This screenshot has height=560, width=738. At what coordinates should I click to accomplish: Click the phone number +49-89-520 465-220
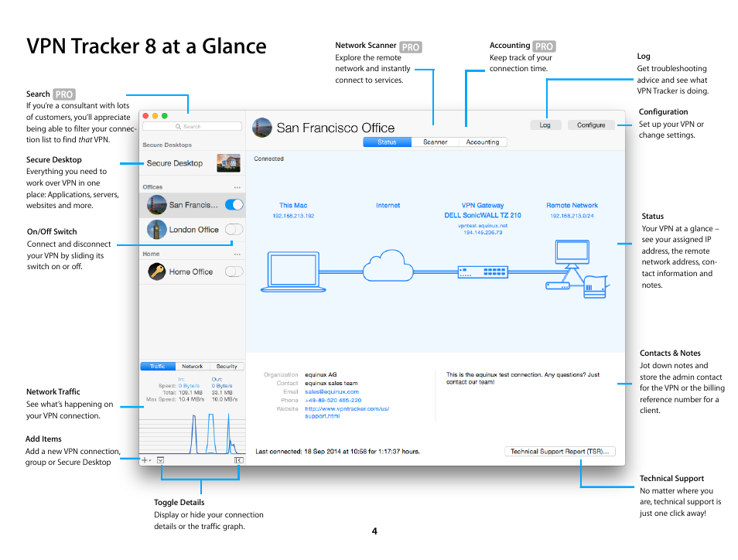333,400
